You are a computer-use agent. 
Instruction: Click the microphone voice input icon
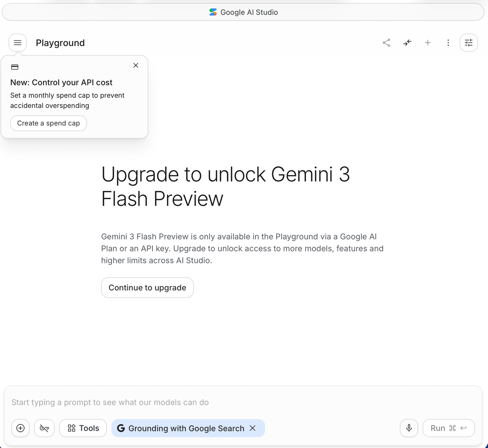coord(409,428)
